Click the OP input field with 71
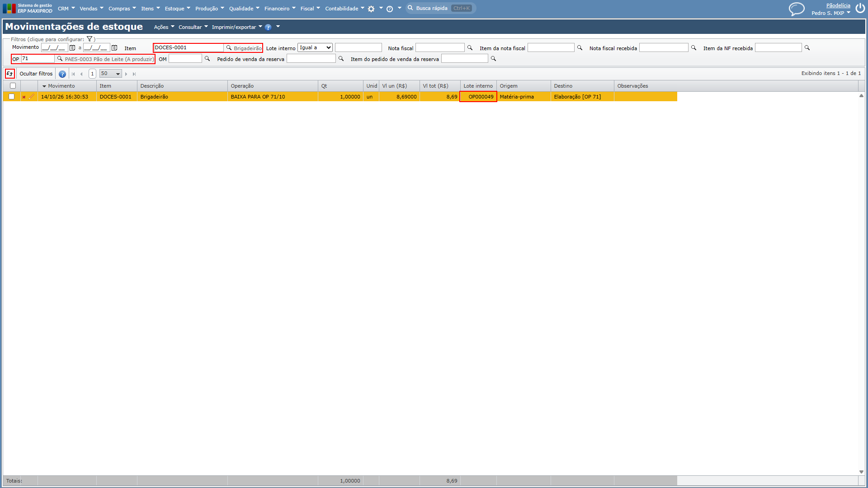868x488 pixels. pos(38,59)
